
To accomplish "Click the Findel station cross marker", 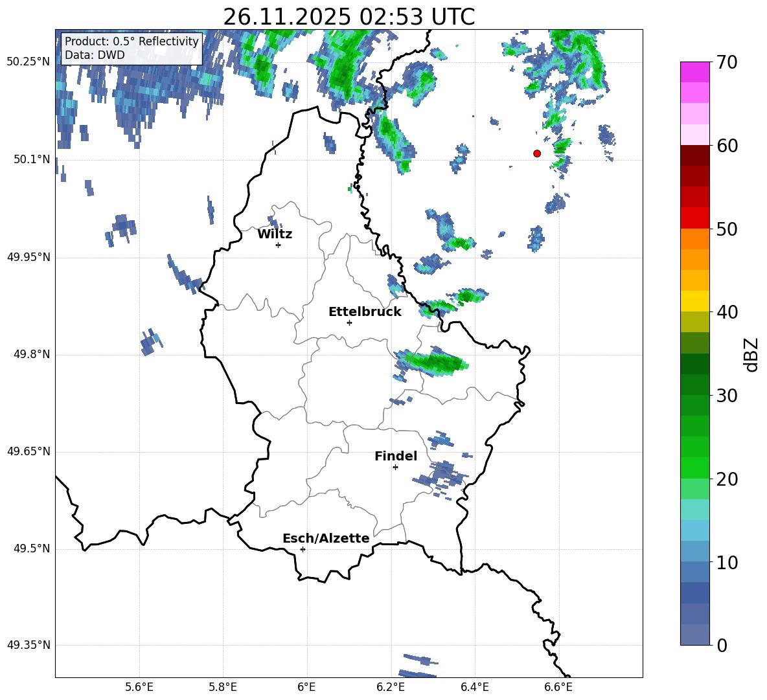I will [x=395, y=468].
